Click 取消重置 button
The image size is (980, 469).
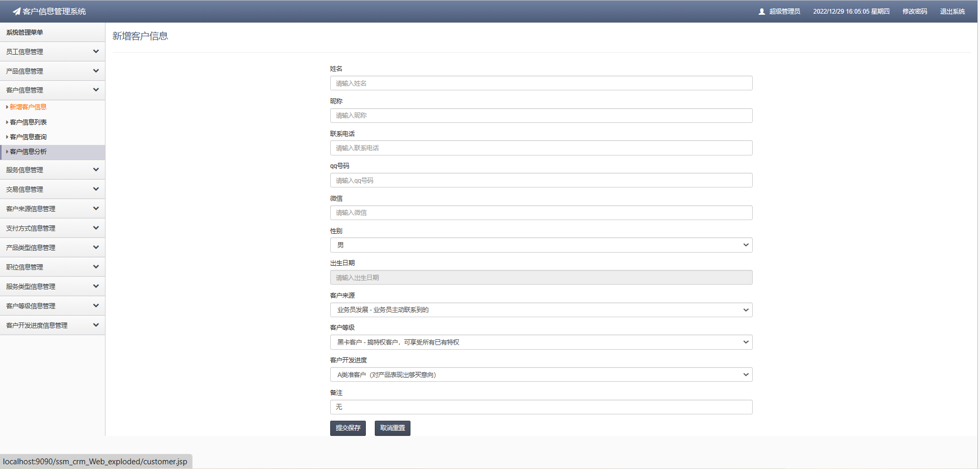pyautogui.click(x=393, y=428)
